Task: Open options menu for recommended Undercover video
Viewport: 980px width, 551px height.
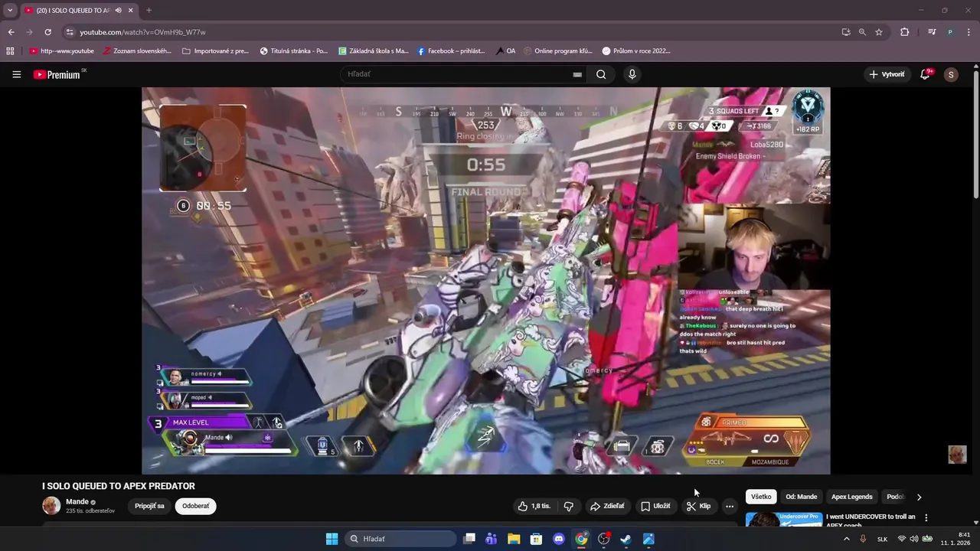Action: [x=926, y=517]
